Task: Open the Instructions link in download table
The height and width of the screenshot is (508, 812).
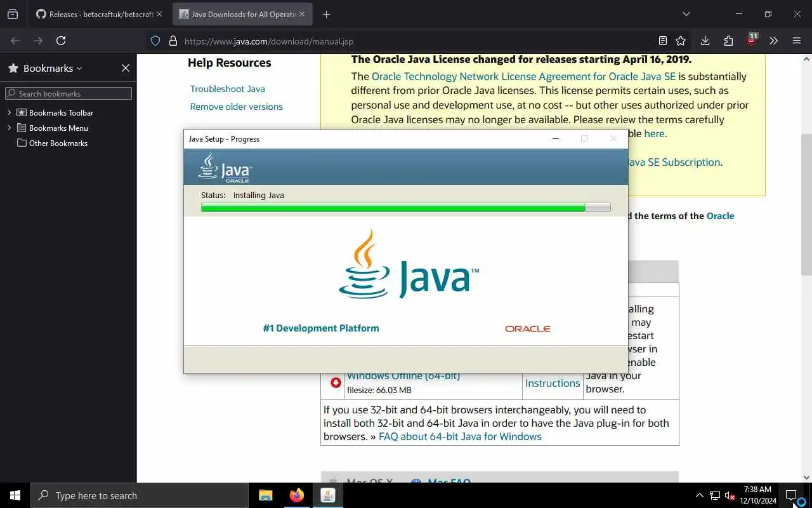Action: coord(553,383)
